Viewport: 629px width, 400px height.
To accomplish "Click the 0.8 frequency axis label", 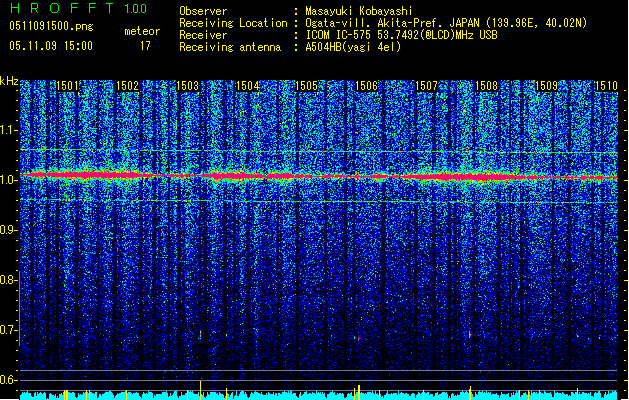I will (9, 280).
